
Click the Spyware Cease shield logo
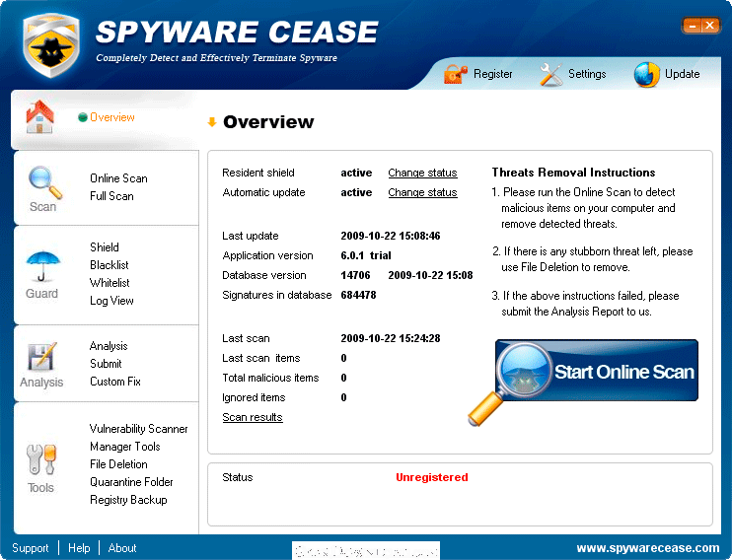pyautogui.click(x=51, y=45)
